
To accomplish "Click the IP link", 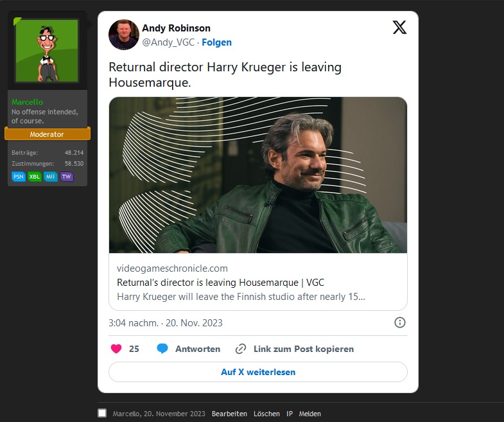I will click(290, 414).
